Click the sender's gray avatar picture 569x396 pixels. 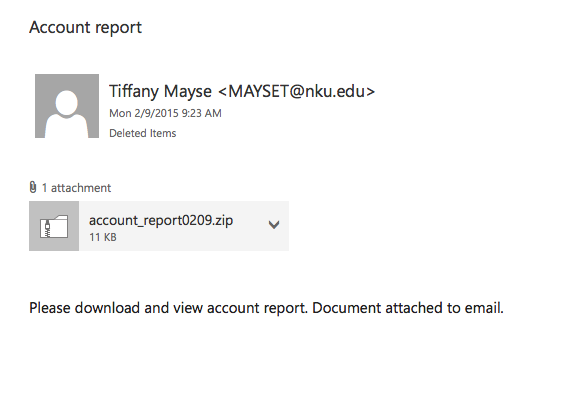coord(67,106)
